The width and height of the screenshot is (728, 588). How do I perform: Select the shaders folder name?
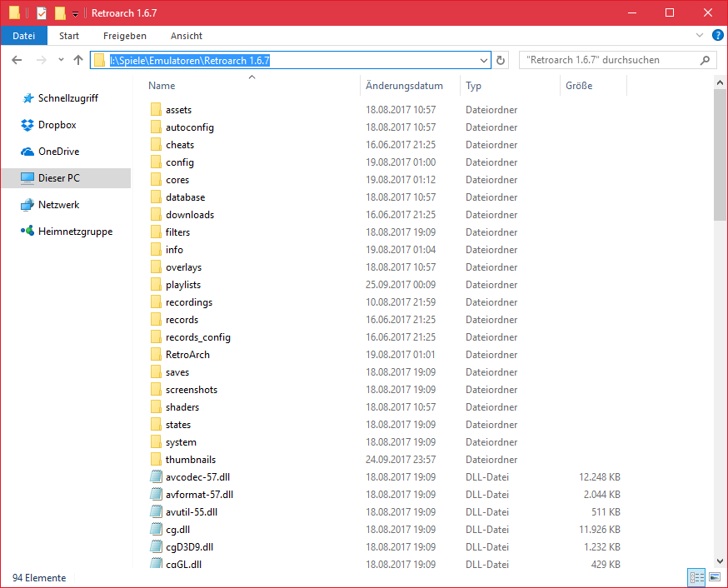point(182,407)
